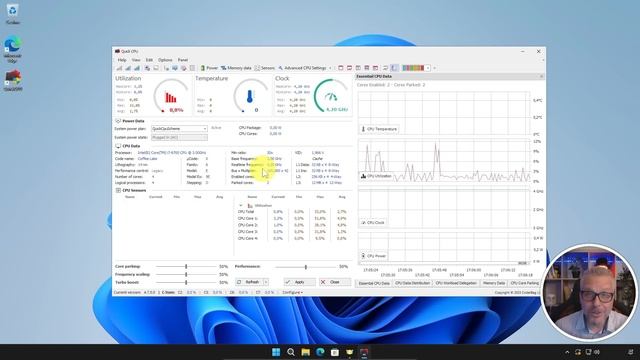Open Advanced CPU Settings
640x360 pixels.
(x=302, y=68)
